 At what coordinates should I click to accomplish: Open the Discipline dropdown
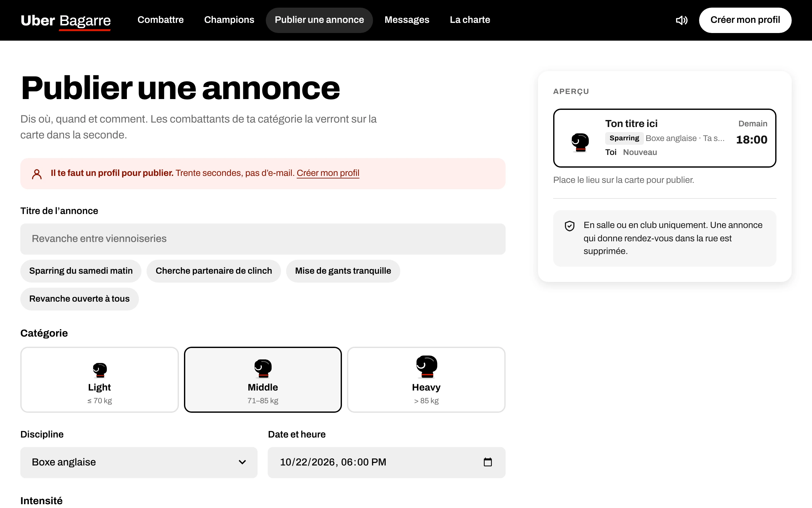pos(139,462)
